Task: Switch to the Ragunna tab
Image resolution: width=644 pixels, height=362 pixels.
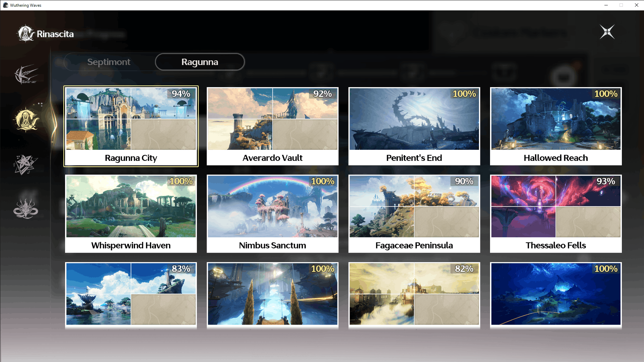Action: tap(200, 62)
